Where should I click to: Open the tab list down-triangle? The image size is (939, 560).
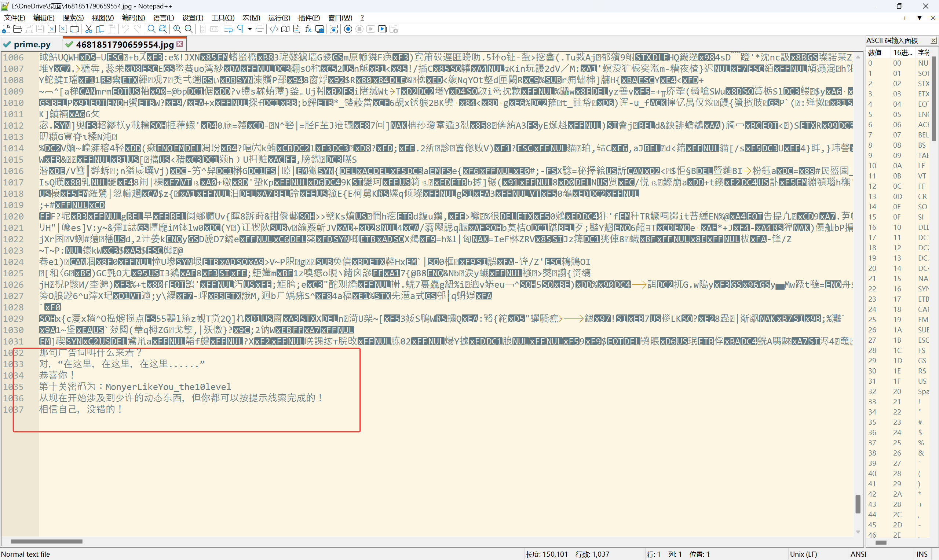(x=919, y=18)
